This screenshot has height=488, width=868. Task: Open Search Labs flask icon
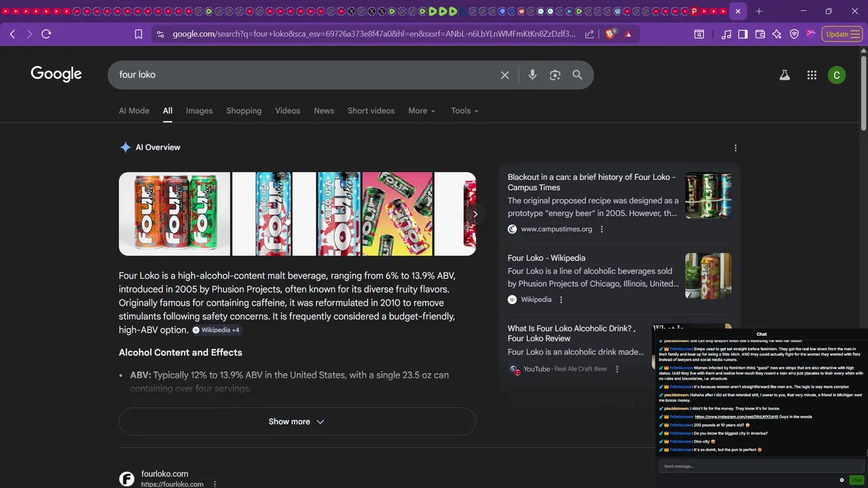785,75
